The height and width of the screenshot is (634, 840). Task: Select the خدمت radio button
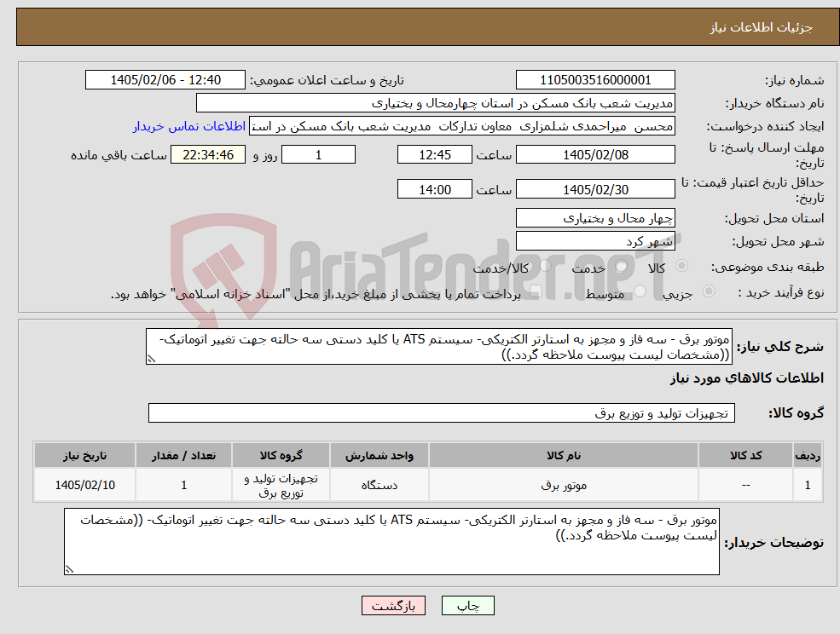[x=621, y=266]
